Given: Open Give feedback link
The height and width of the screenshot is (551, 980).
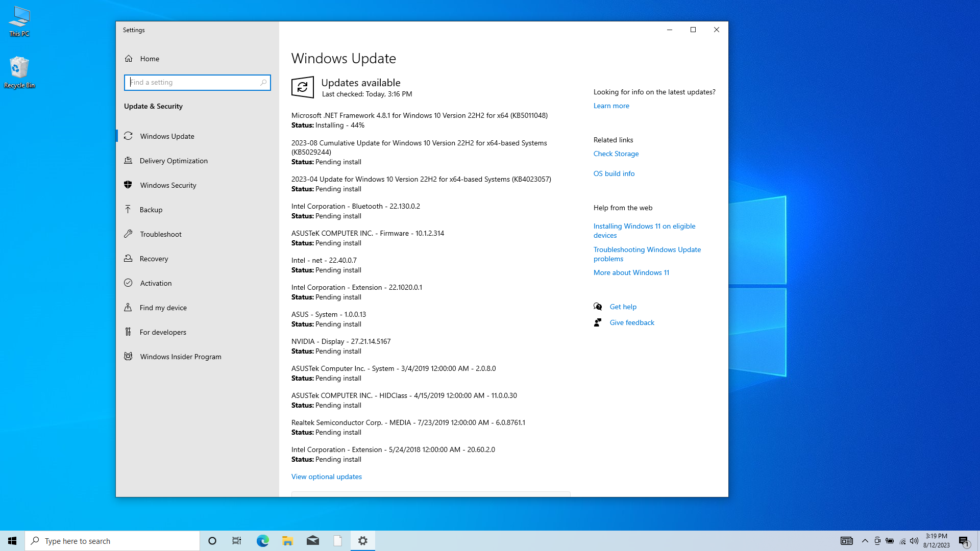Looking at the screenshot, I should point(631,322).
